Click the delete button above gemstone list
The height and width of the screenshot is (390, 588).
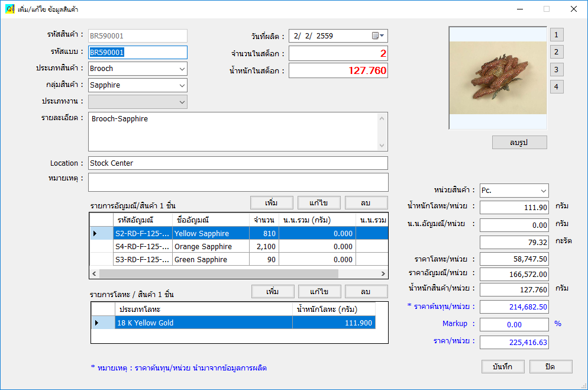(x=366, y=203)
